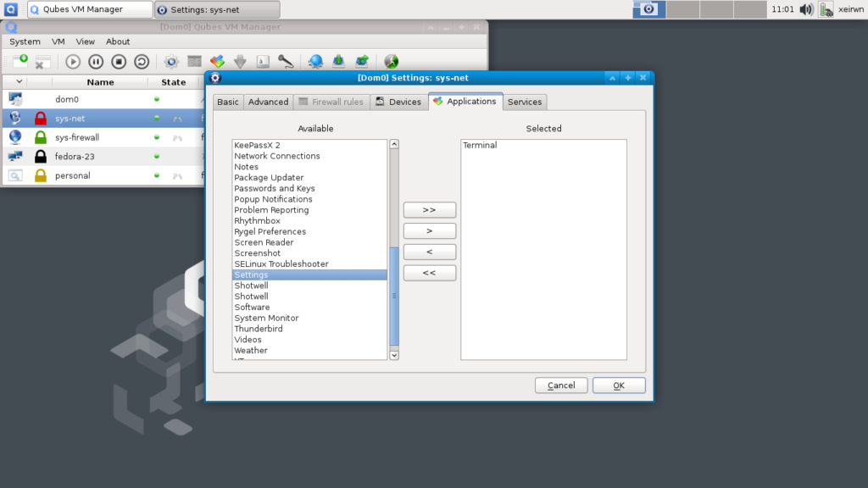The image size is (868, 488).
Task: Click the screenshot camera panel icon
Action: pyautogui.click(x=648, y=9)
